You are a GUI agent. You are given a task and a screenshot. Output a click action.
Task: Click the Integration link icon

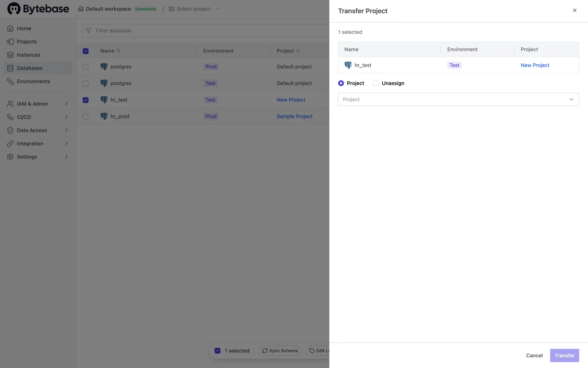coord(10,144)
